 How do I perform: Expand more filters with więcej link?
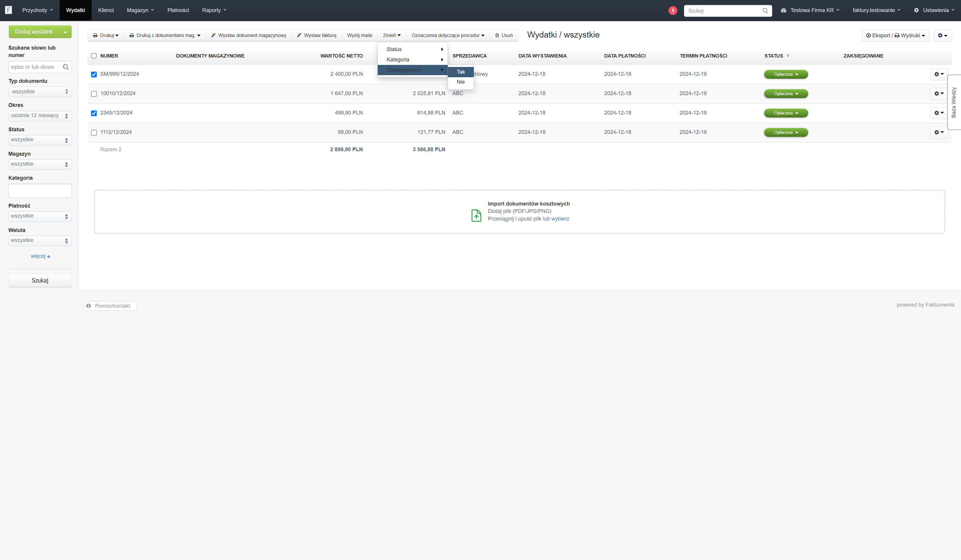tap(41, 256)
